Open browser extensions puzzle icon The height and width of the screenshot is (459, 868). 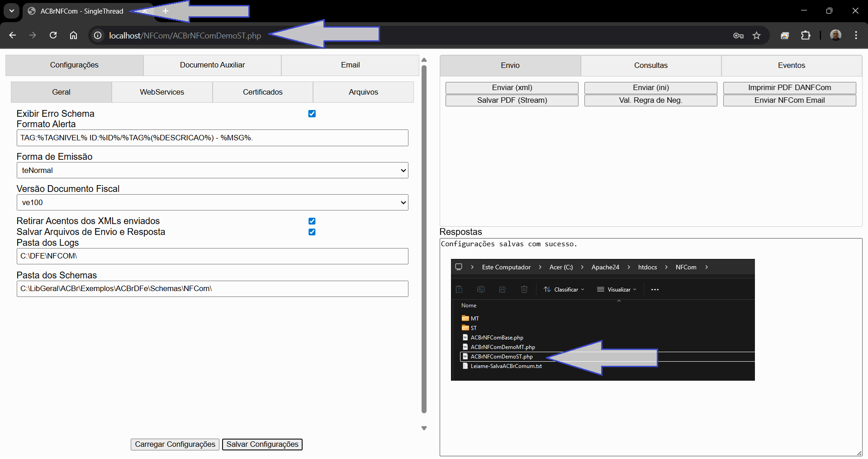point(806,35)
